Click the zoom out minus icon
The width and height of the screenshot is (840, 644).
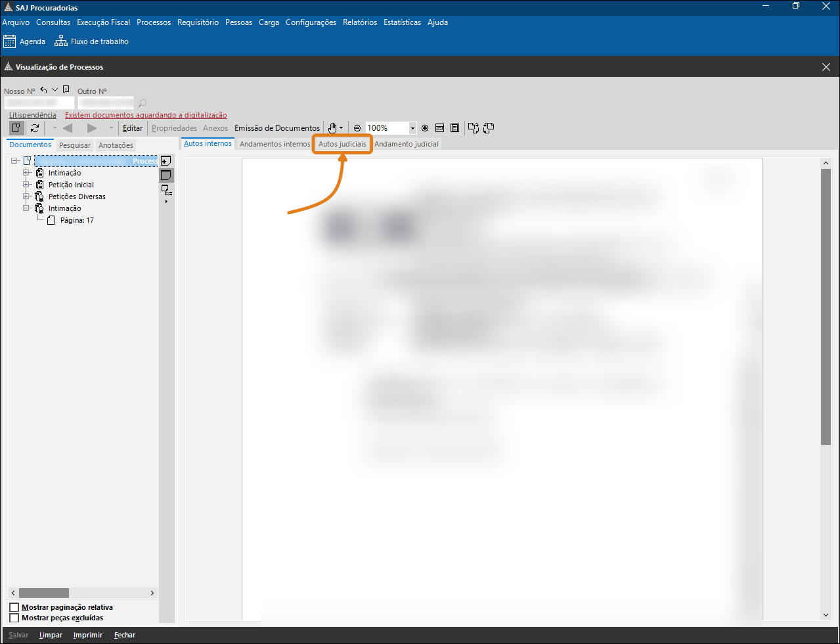pos(357,128)
